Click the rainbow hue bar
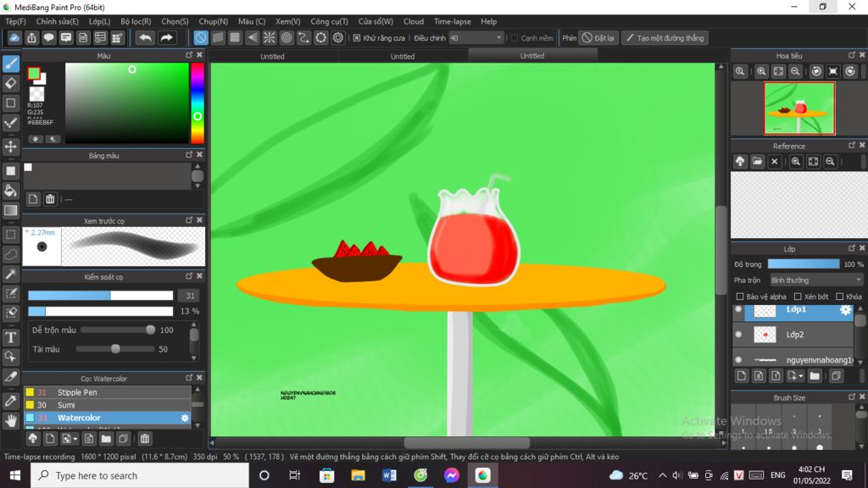The height and width of the screenshot is (488, 868). (x=197, y=103)
